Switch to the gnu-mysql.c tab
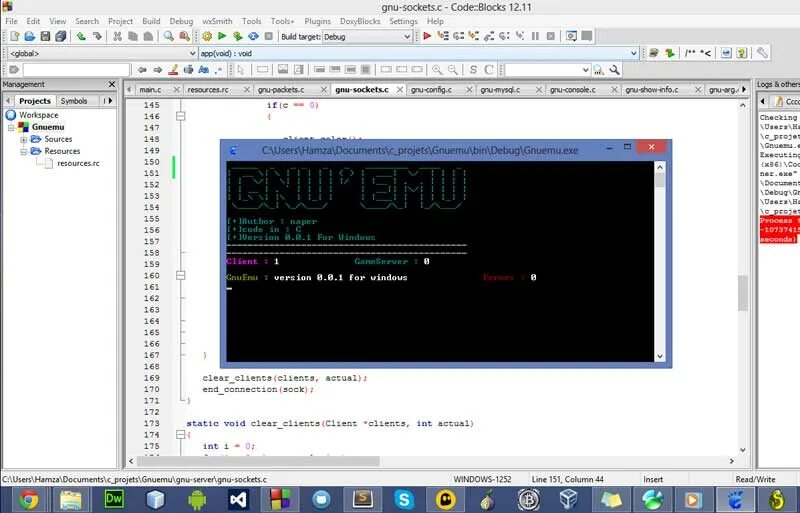Image resolution: width=800 pixels, height=513 pixels. 500,90
